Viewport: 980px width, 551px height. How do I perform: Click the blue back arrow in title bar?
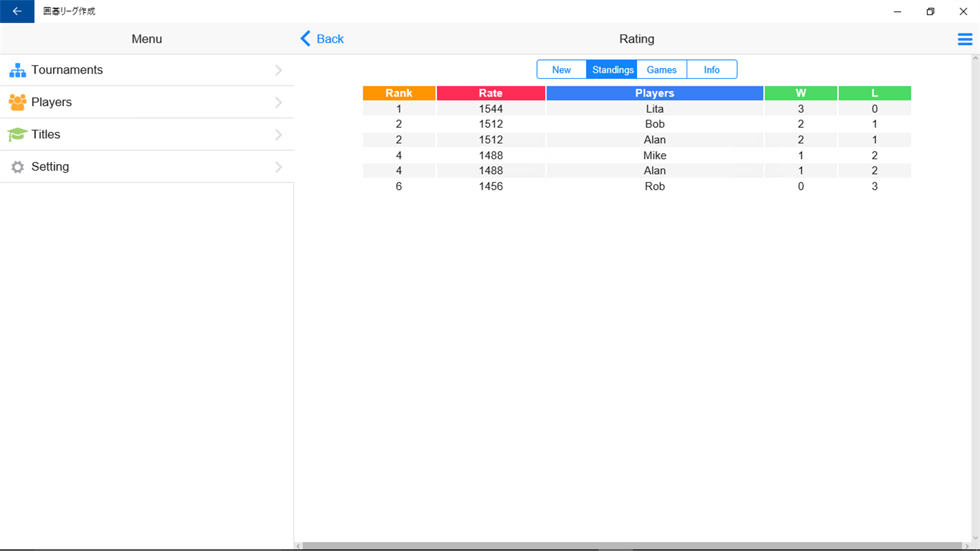pos(17,12)
